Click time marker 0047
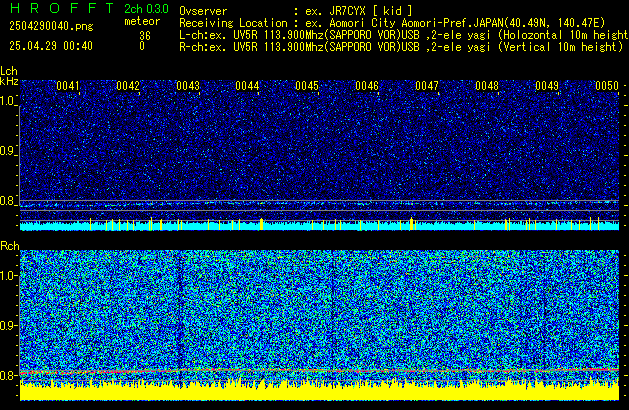 pyautogui.click(x=427, y=86)
